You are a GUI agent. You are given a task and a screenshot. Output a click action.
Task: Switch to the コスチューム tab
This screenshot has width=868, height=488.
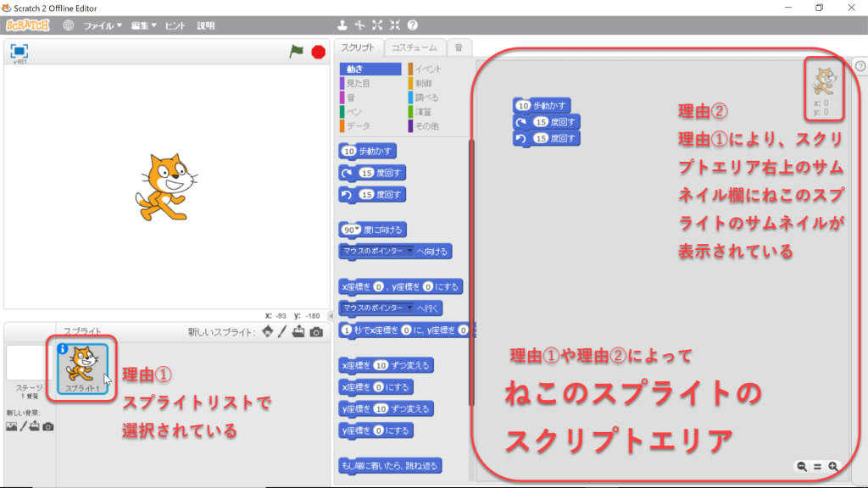coord(414,47)
